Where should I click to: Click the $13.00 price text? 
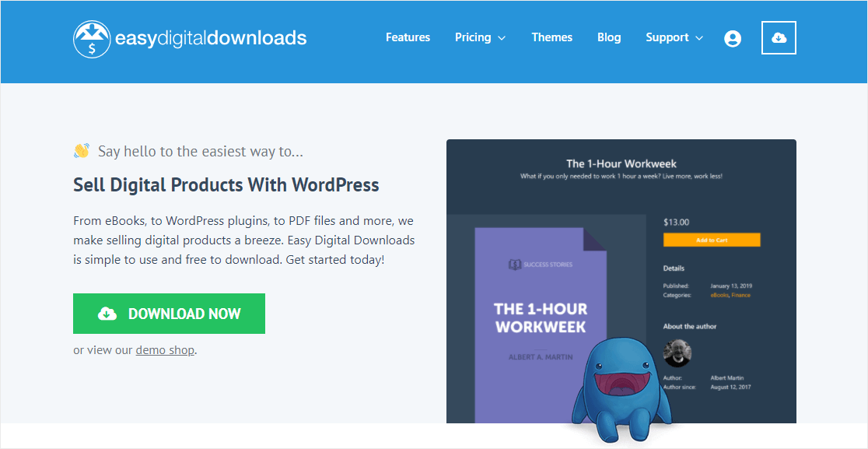pos(676,223)
